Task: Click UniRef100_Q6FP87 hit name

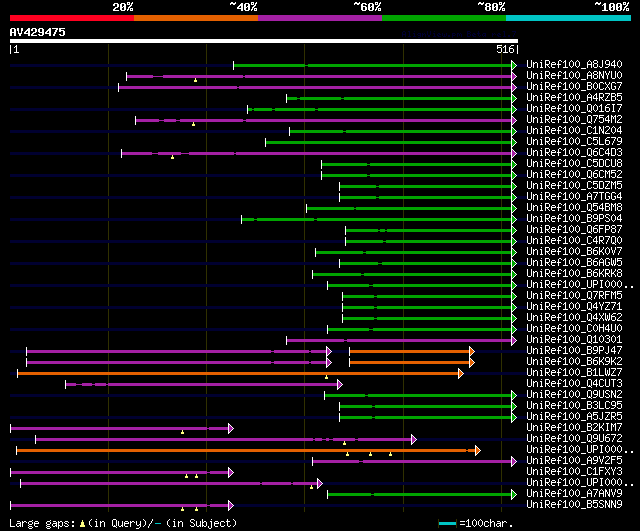Action: point(574,230)
